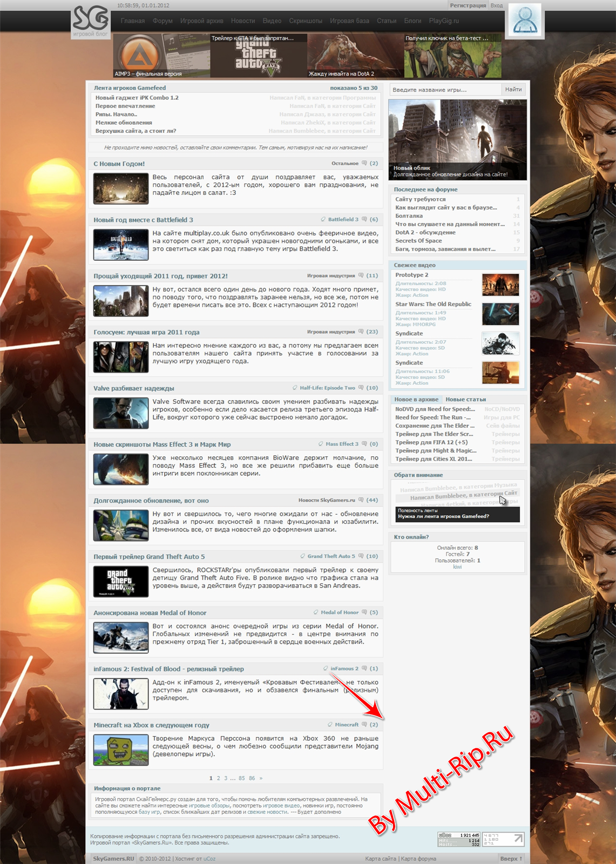Viewport: 616px width, 864px height.
Task: Click tag icon beside Medal of Honor category
Action: click(316, 612)
